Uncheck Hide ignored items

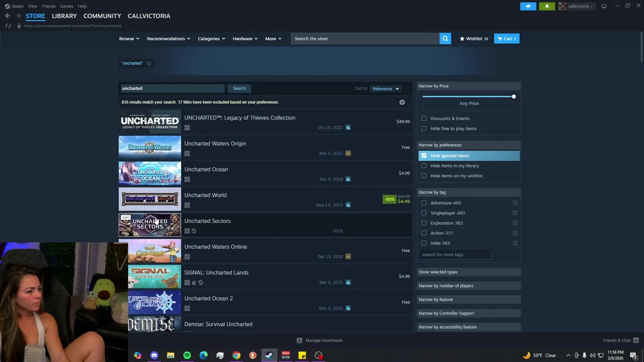[x=424, y=156]
